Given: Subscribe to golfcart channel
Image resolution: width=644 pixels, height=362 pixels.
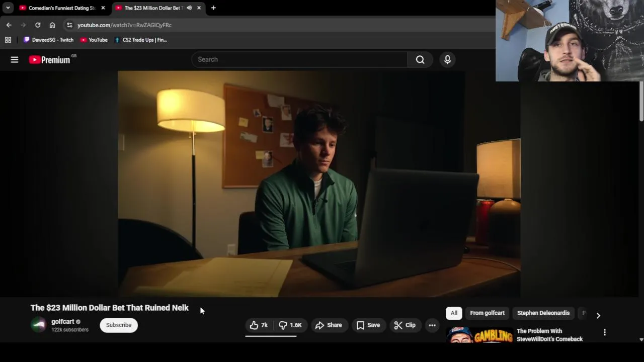Looking at the screenshot, I should pos(119,325).
